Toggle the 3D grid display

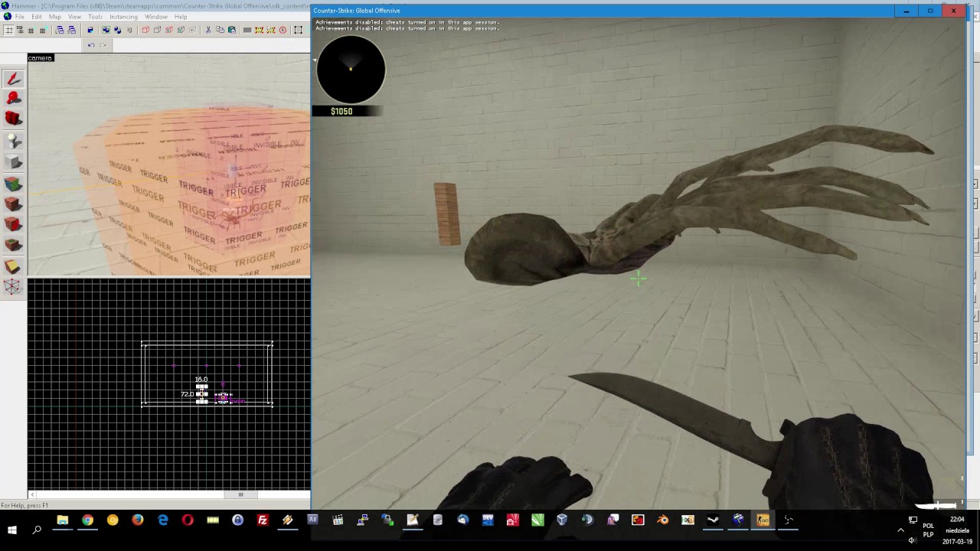(20, 30)
